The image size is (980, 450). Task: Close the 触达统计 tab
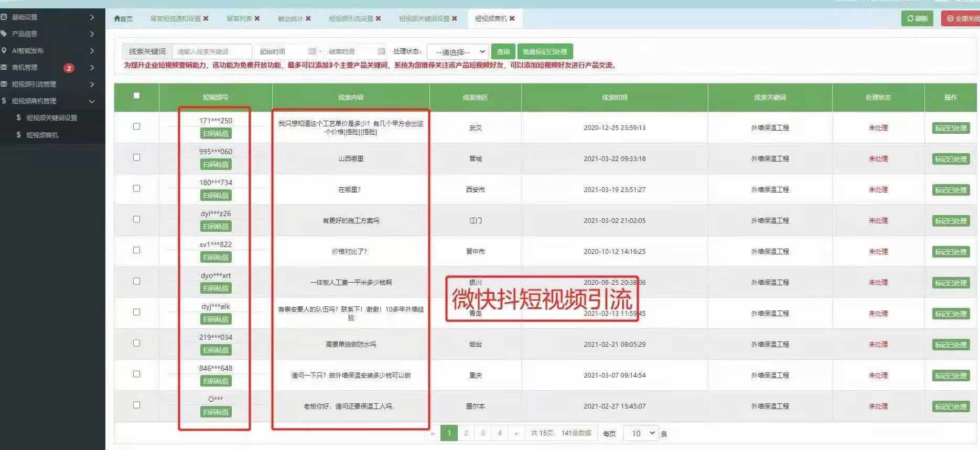[308, 18]
